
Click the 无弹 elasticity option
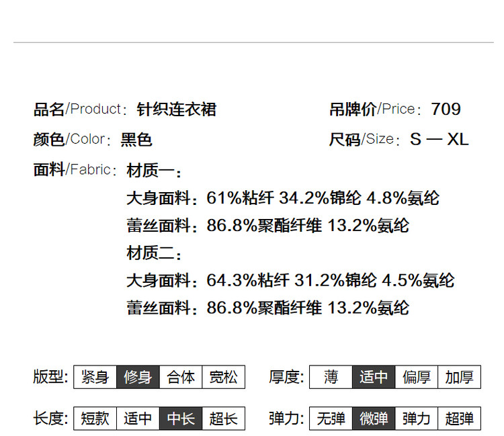pos(331,419)
